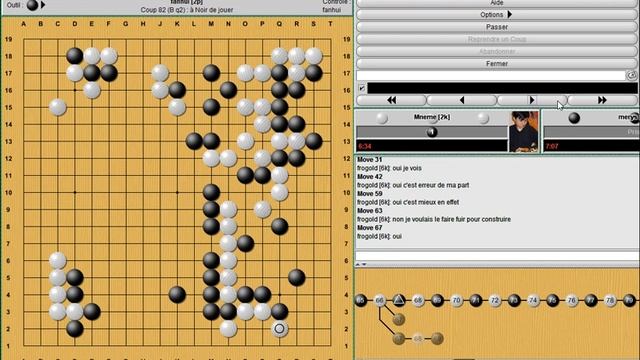This screenshot has height=360, width=640.
Task: Play at the K10 center star point
Action: point(177,192)
